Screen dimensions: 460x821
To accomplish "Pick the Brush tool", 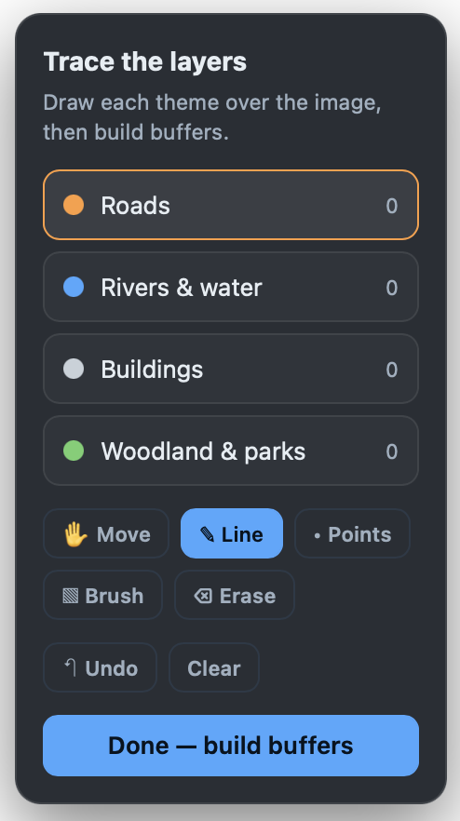I will [x=103, y=595].
